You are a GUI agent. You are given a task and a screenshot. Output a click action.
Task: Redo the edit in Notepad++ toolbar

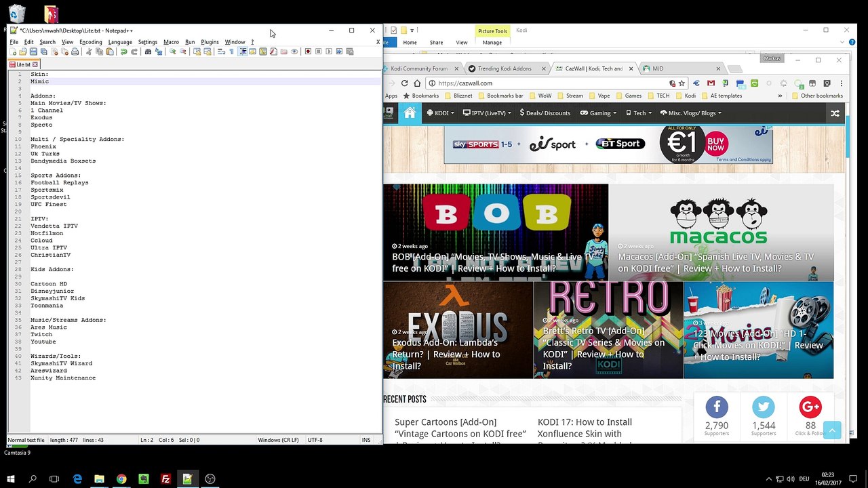[134, 52]
